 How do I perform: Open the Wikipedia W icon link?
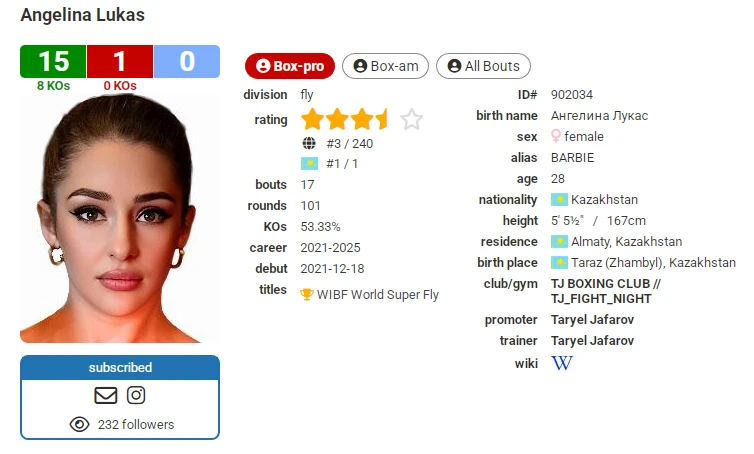tap(562, 363)
